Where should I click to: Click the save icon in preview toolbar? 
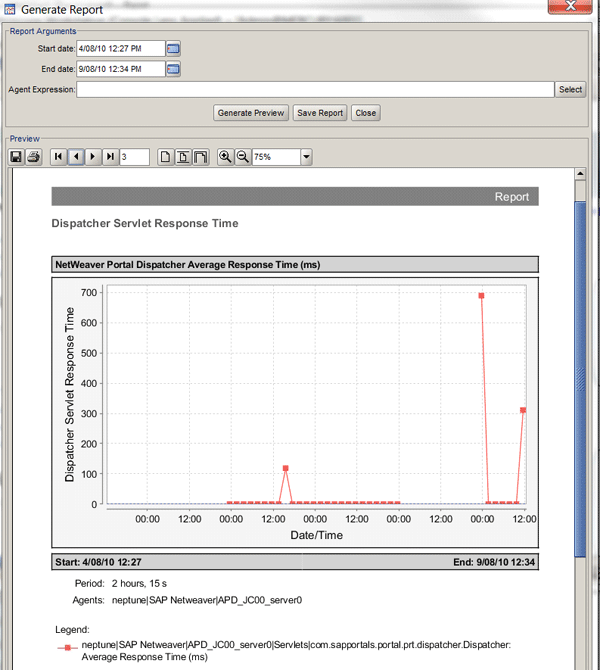16,157
